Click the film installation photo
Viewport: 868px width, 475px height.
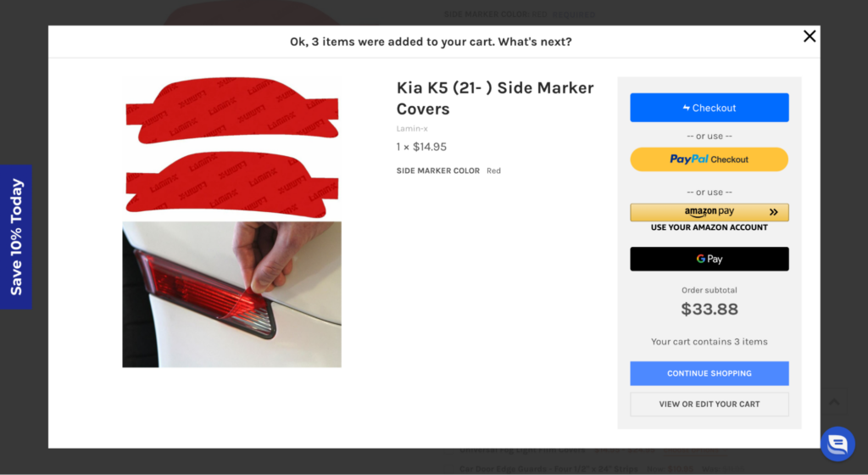[x=232, y=294]
